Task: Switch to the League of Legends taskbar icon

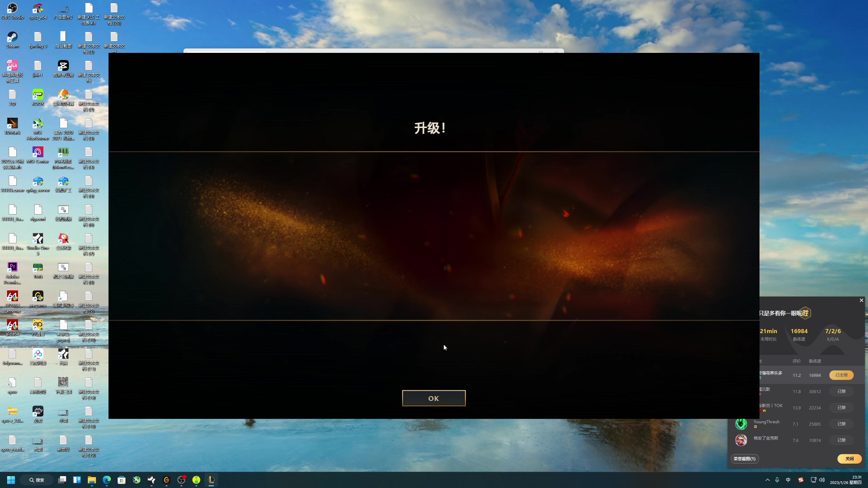Action: click(x=211, y=480)
